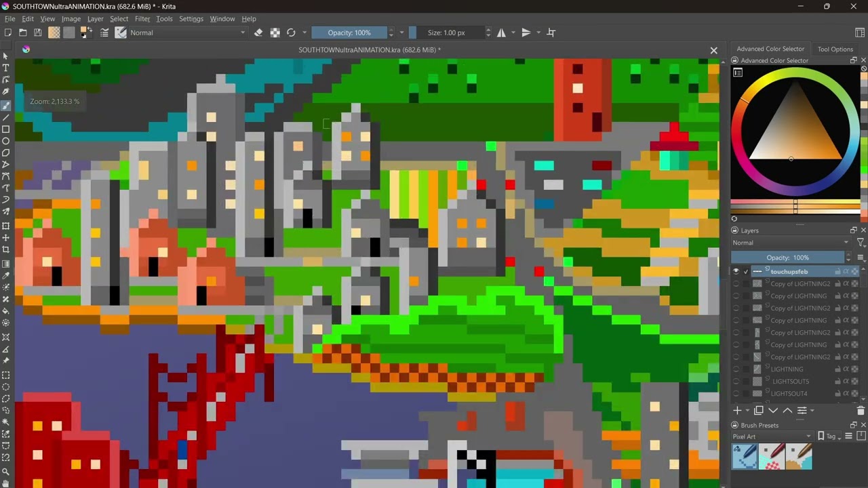Viewport: 868px width, 488px height.
Task: Choose the Calligraphy tool
Action: tap(5, 92)
